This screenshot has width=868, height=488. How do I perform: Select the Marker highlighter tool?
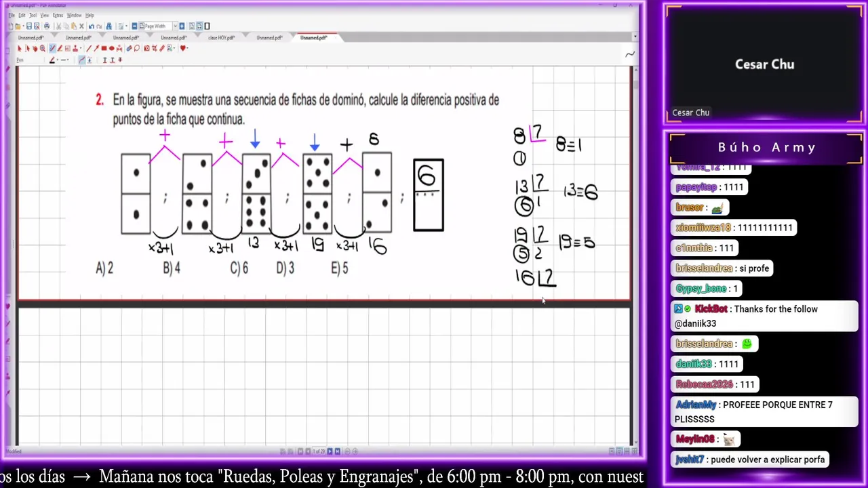point(60,49)
